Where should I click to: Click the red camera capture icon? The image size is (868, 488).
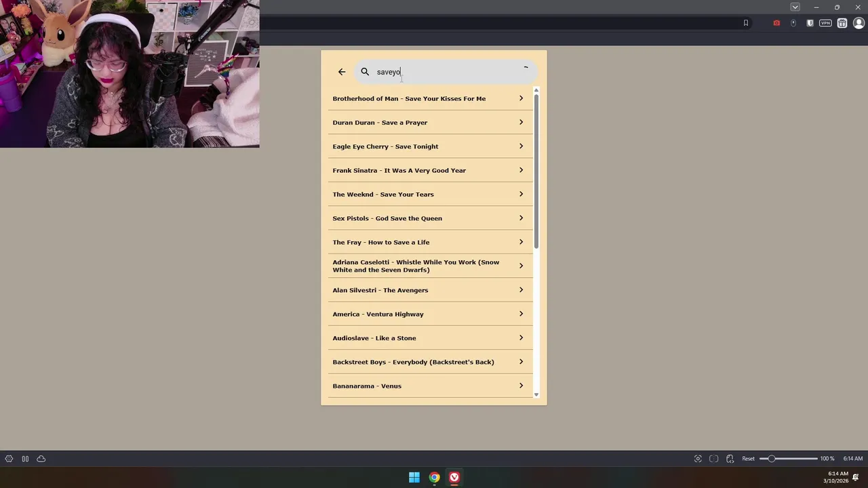[x=776, y=23]
